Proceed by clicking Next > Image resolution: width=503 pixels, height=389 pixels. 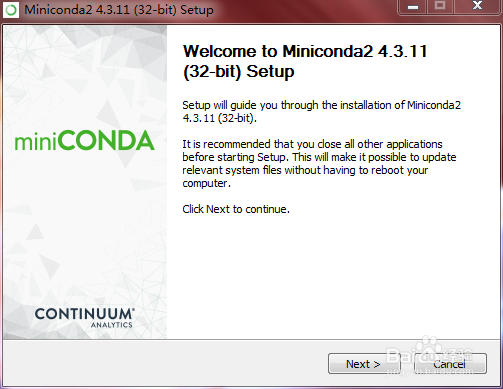coord(364,364)
